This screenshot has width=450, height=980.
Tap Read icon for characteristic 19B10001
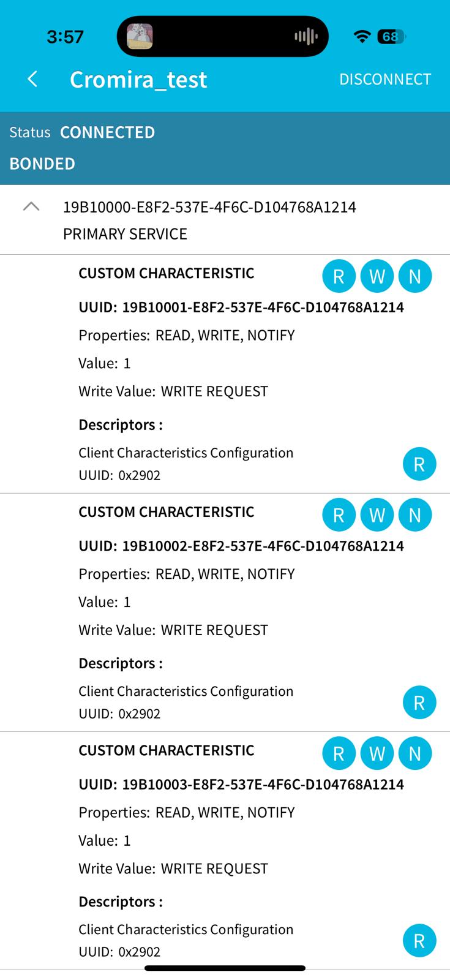[339, 276]
